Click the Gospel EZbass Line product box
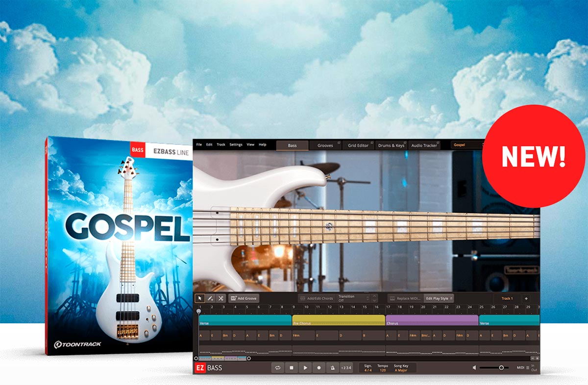Viewport: 588px width, 385px height. click(119, 245)
